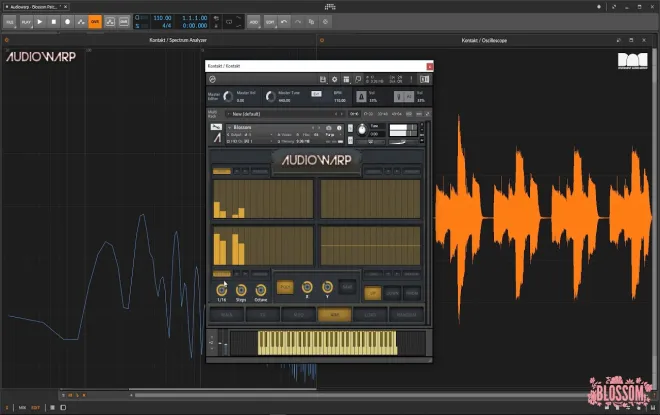Toggle the orange POLY button
Screen dimensions: 660x415
click(285, 287)
